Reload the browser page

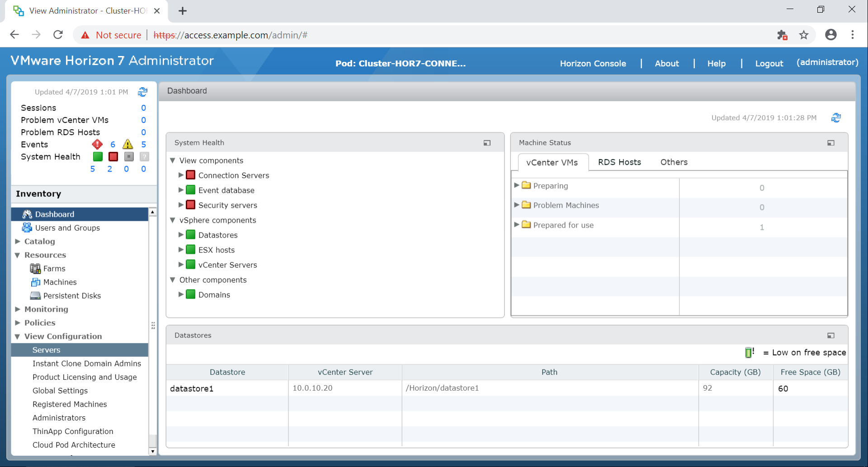coord(58,35)
